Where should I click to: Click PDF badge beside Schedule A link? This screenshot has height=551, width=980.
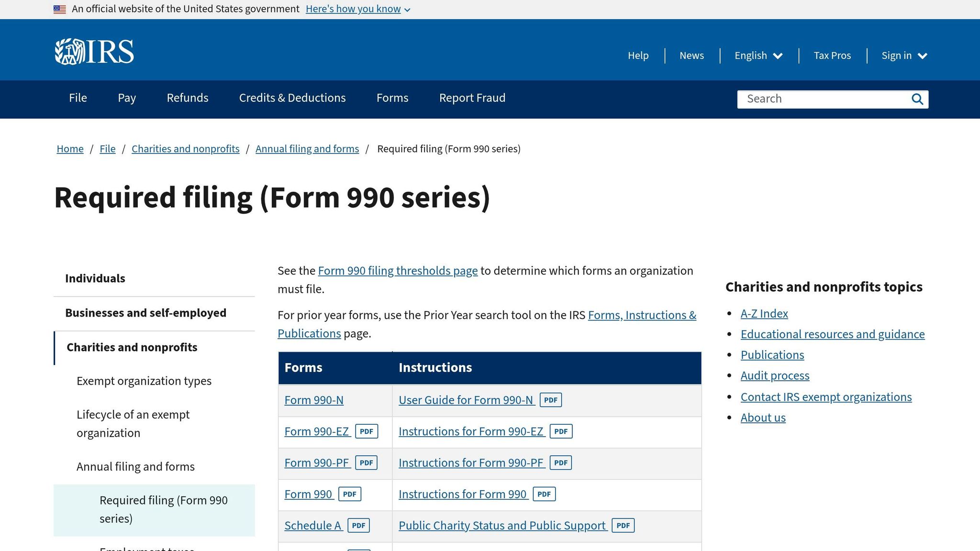click(358, 525)
